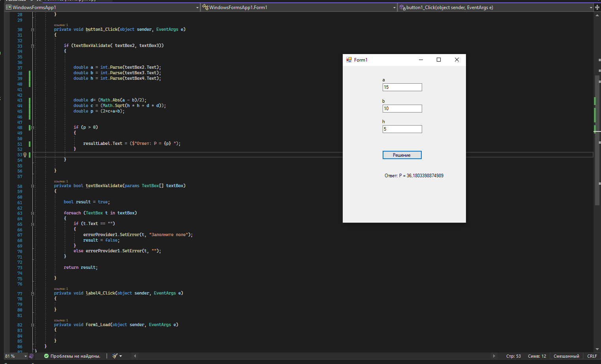Open the member dropdown showing button1_Click

coord(591,7)
